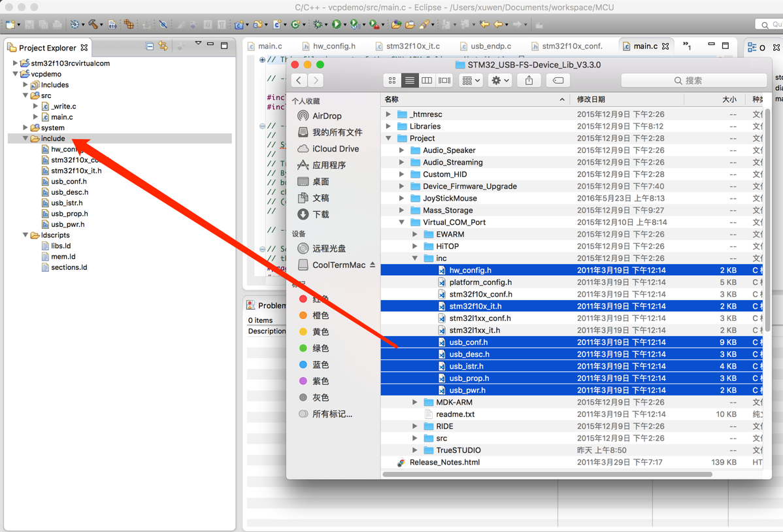The width and height of the screenshot is (783, 532).
Task: Minimize the Project Explorer view
Action: [210, 44]
